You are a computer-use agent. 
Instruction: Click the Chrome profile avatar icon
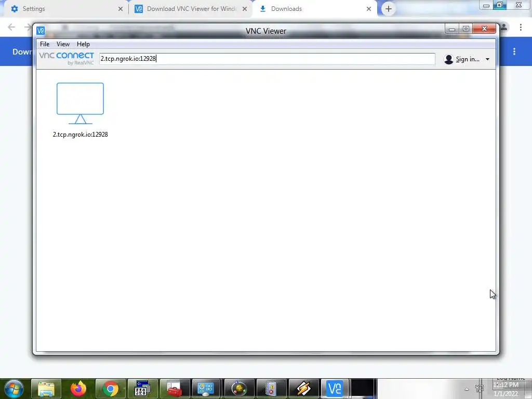(x=504, y=27)
